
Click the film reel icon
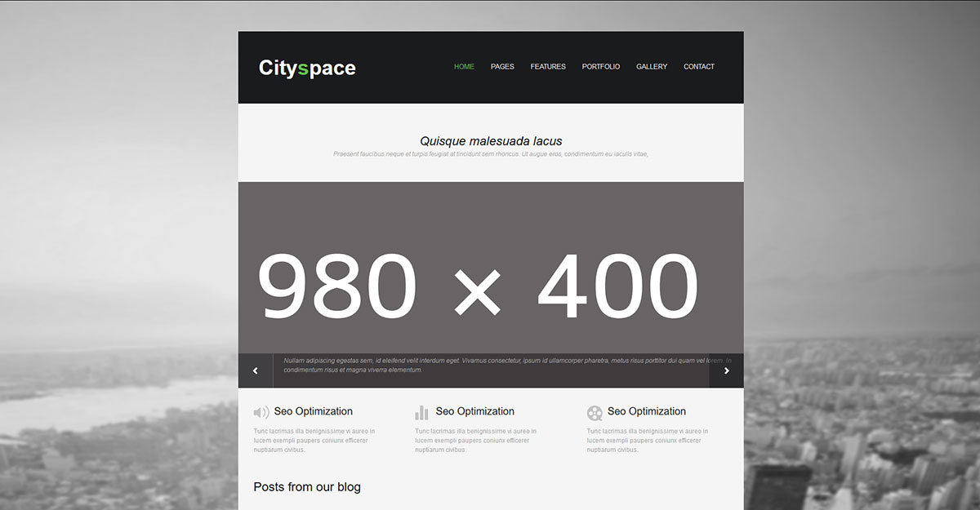point(595,413)
